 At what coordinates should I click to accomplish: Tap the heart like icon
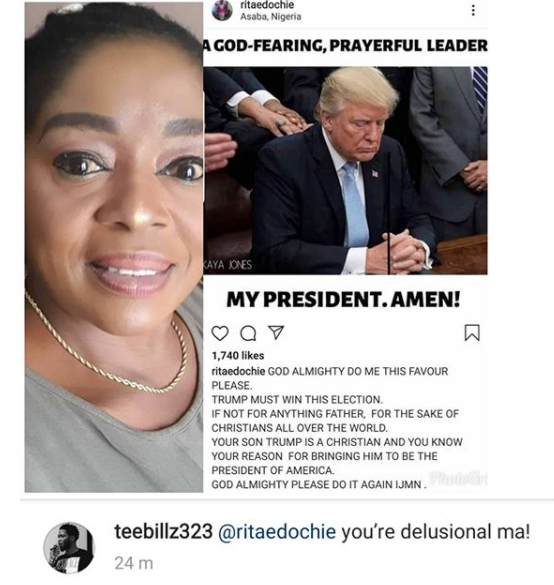coord(220,333)
